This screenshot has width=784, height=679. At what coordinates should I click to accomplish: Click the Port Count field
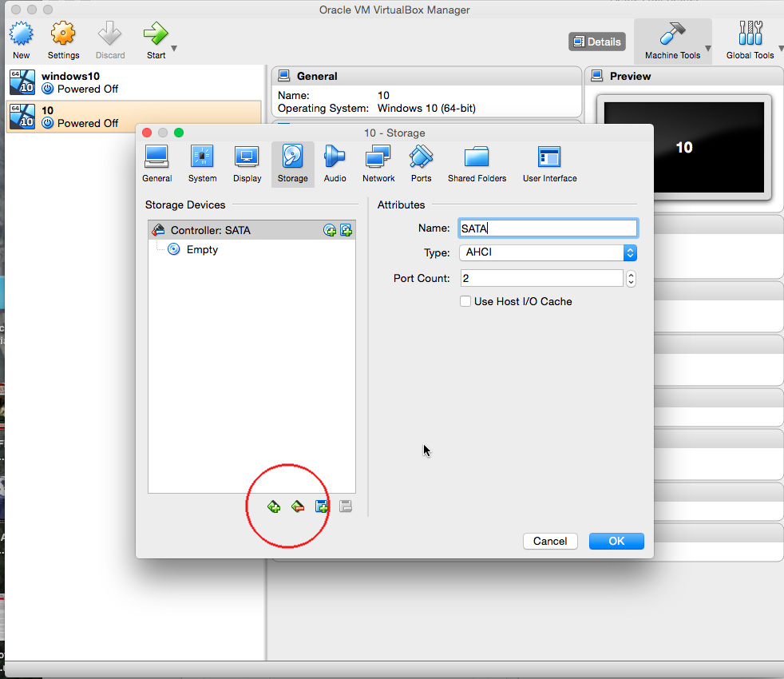541,278
